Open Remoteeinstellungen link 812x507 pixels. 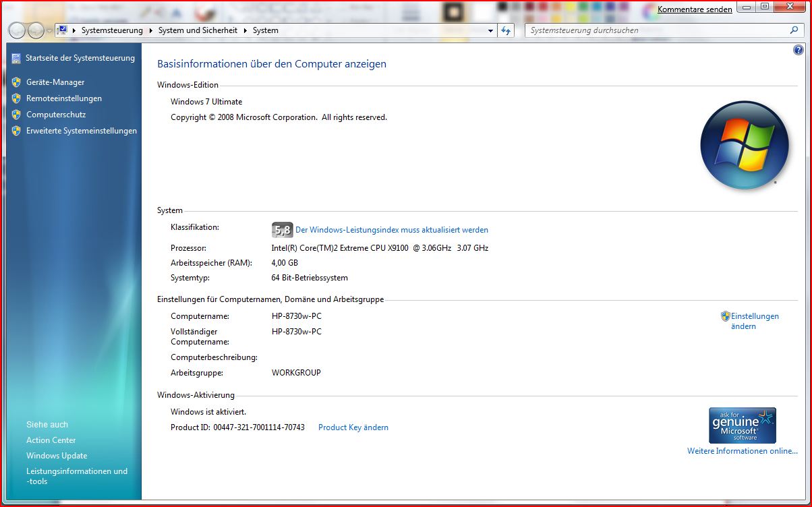coord(64,98)
